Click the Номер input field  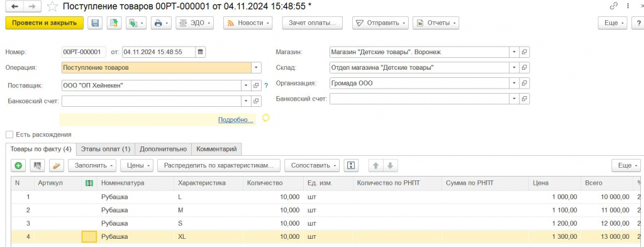(x=84, y=52)
